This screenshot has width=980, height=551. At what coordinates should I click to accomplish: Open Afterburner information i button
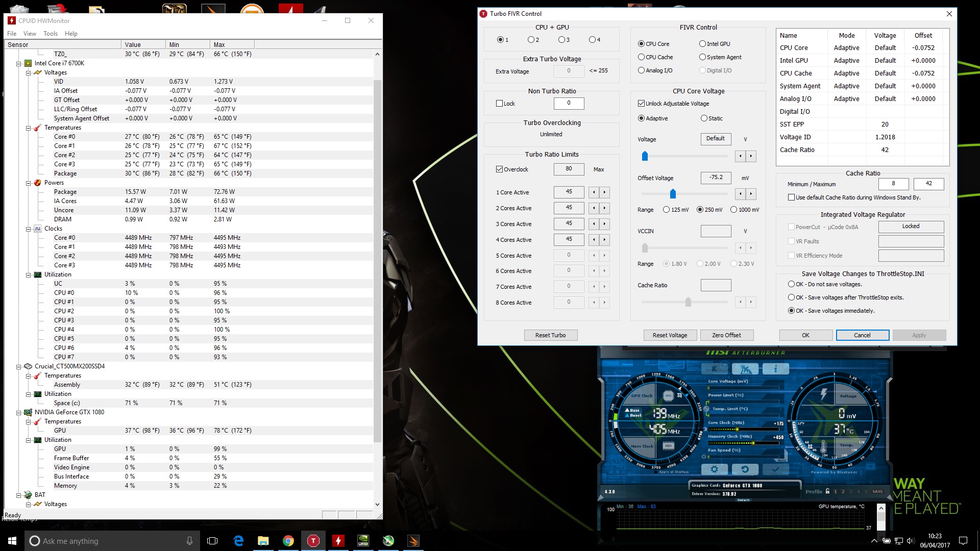(x=776, y=368)
